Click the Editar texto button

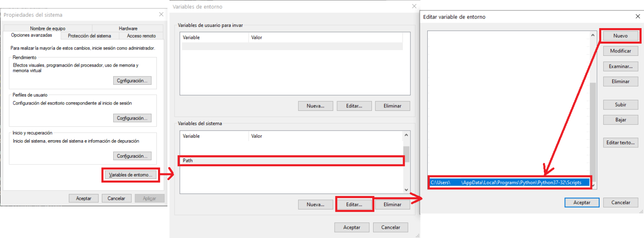(x=621, y=143)
